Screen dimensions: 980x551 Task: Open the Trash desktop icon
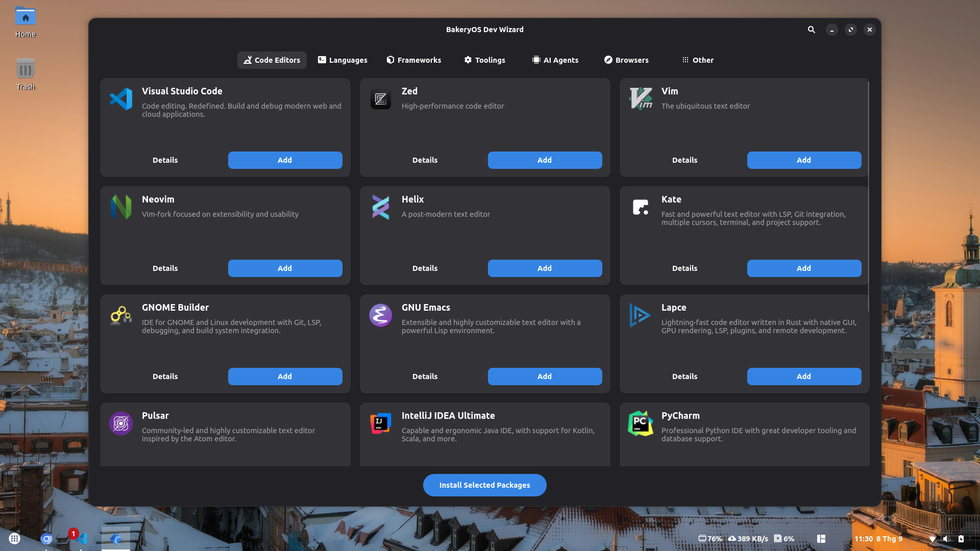tap(26, 74)
